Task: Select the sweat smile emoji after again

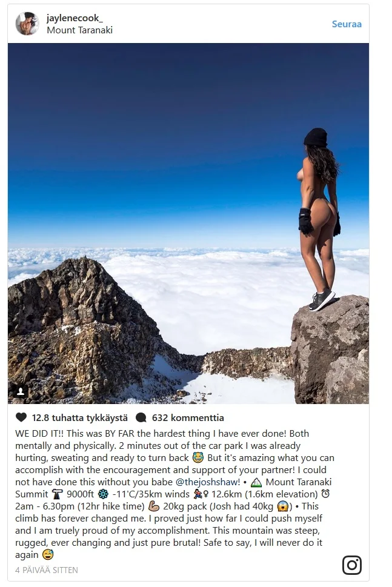Action: [48, 555]
